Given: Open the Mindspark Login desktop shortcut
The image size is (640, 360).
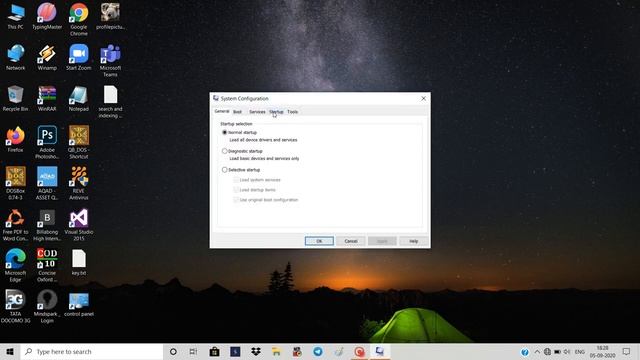Looking at the screenshot, I should [47, 306].
